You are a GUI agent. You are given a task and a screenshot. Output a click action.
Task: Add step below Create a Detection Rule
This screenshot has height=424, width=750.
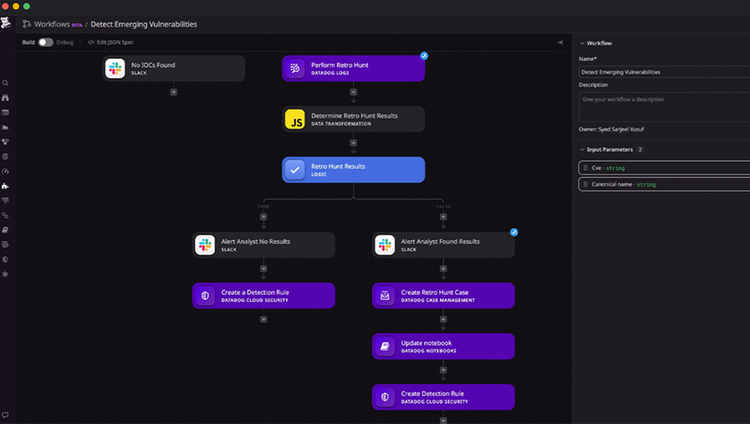[264, 319]
